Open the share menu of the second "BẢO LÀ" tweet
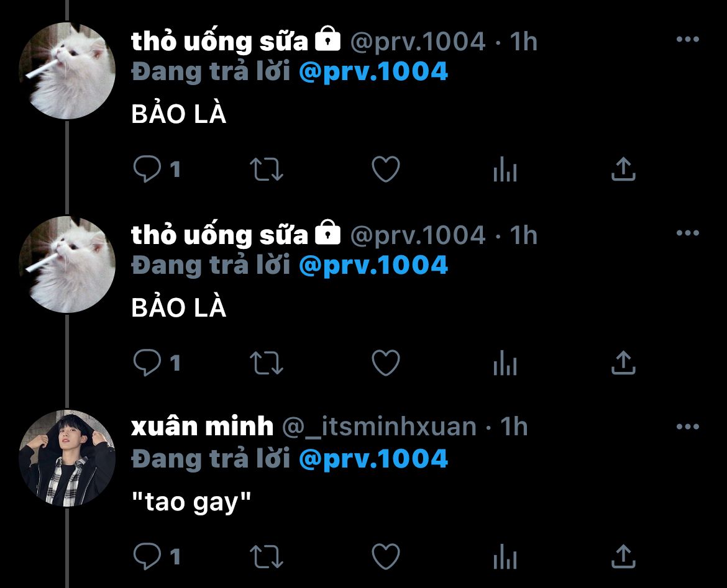This screenshot has height=588, width=727. (624, 363)
